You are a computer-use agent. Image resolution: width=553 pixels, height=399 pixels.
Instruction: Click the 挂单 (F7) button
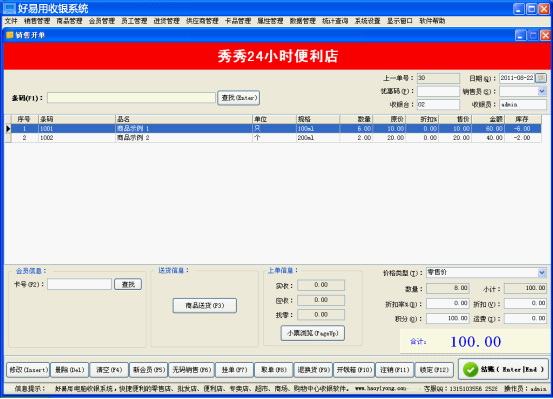point(235,370)
